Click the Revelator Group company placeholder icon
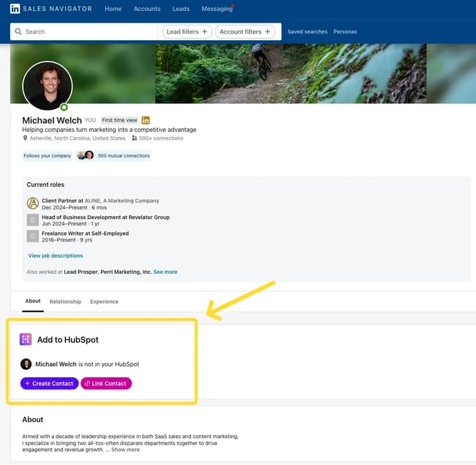 (x=32, y=220)
